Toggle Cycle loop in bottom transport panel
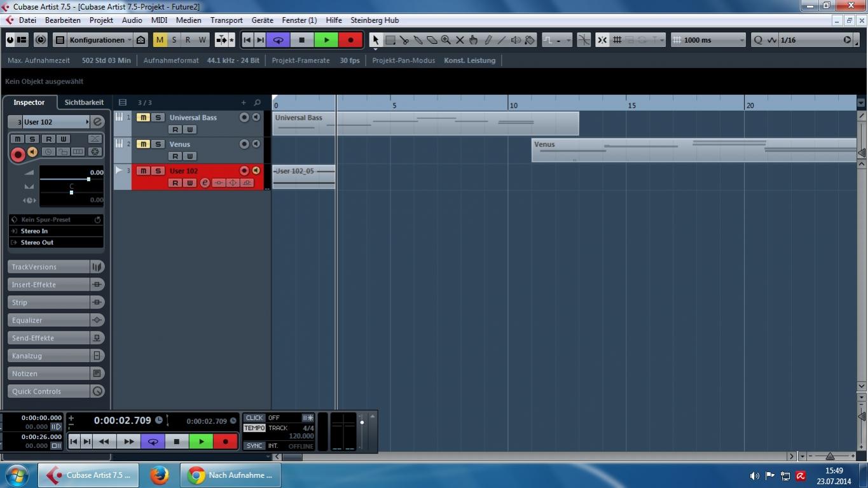Screen dimensions: 868x488 [153, 442]
